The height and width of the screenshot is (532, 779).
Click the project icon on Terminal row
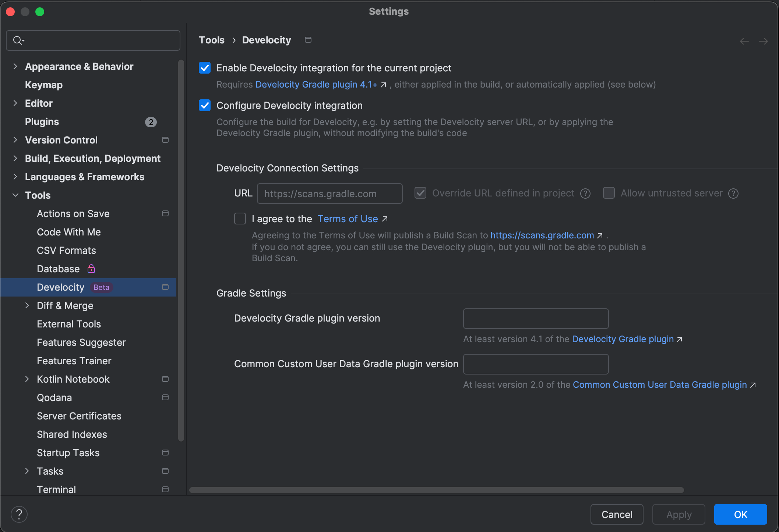pyautogui.click(x=165, y=489)
